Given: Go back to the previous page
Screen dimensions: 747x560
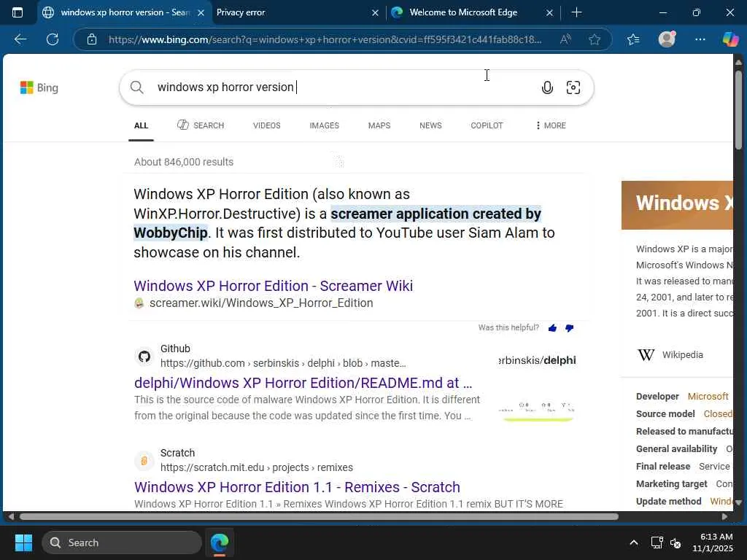Looking at the screenshot, I should (x=20, y=39).
